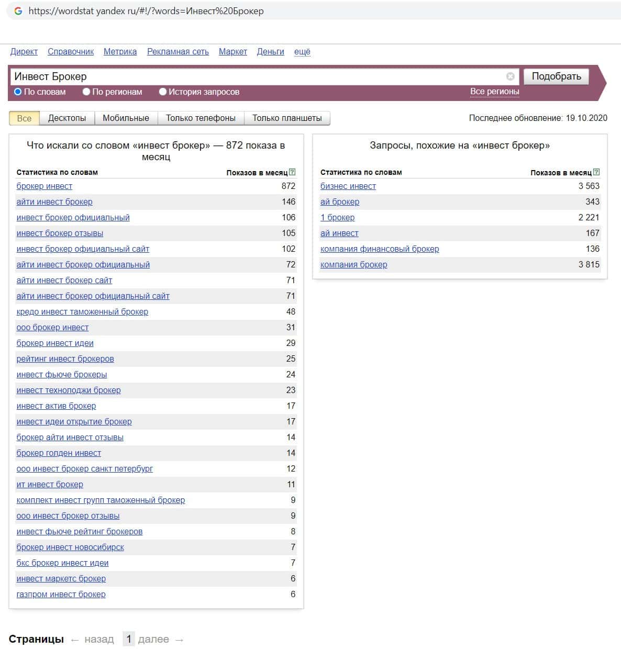The image size is (621, 672).
Task: Click help icon in left table header
Action: pos(292,172)
